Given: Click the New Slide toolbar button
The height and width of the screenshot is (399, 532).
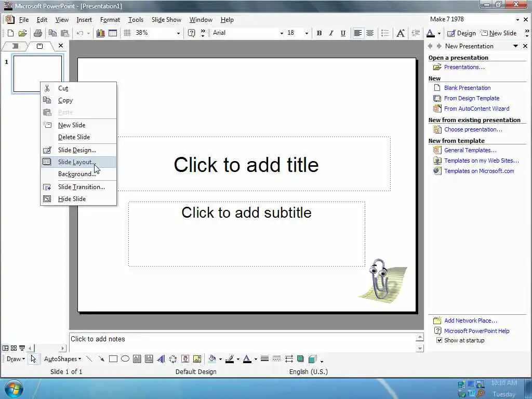Looking at the screenshot, I should click(x=499, y=33).
